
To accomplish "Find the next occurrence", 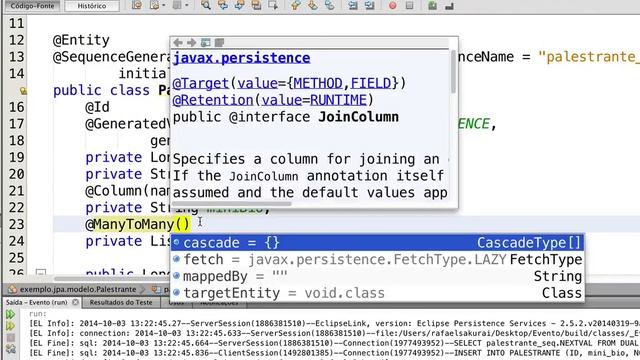I will click(240, 6).
